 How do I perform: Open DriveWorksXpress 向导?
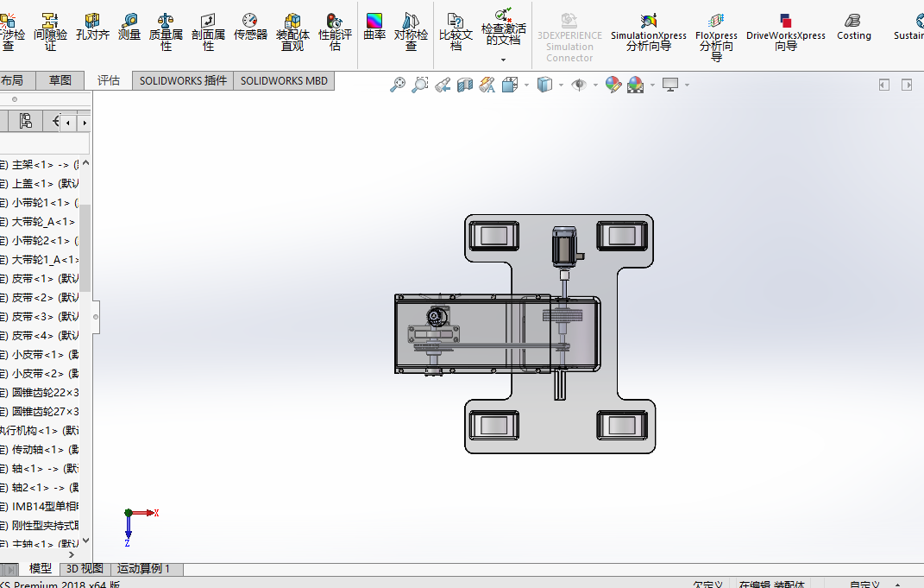tap(785, 33)
